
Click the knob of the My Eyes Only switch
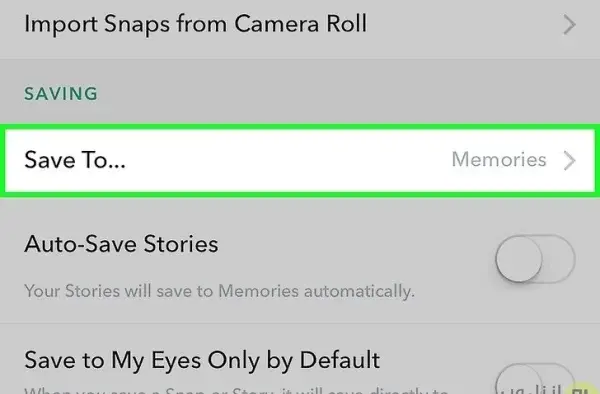518,379
